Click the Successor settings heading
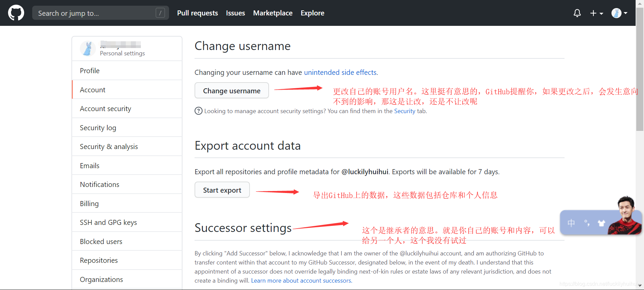The width and height of the screenshot is (644, 290). point(243,228)
